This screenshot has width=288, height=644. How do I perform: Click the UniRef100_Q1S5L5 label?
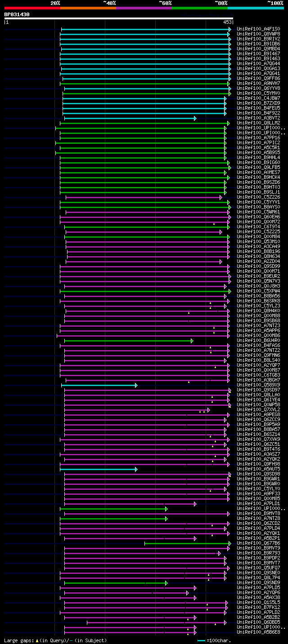[x=258, y=602]
